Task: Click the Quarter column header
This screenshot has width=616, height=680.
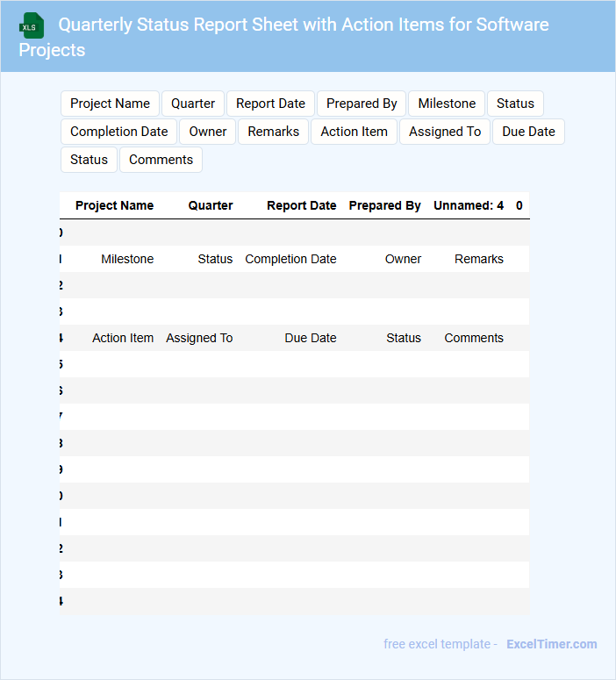Action: click(x=211, y=205)
